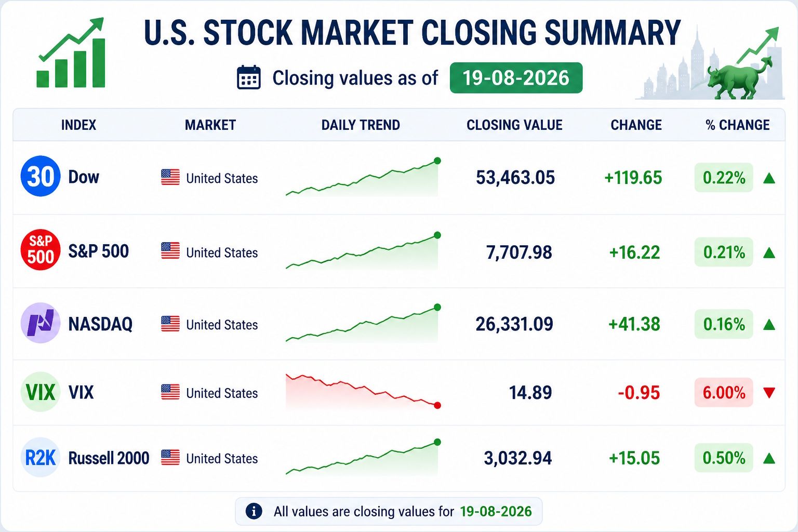Select the CLOSING VALUE column header
Viewport: 798px width, 532px height.
[x=514, y=125]
